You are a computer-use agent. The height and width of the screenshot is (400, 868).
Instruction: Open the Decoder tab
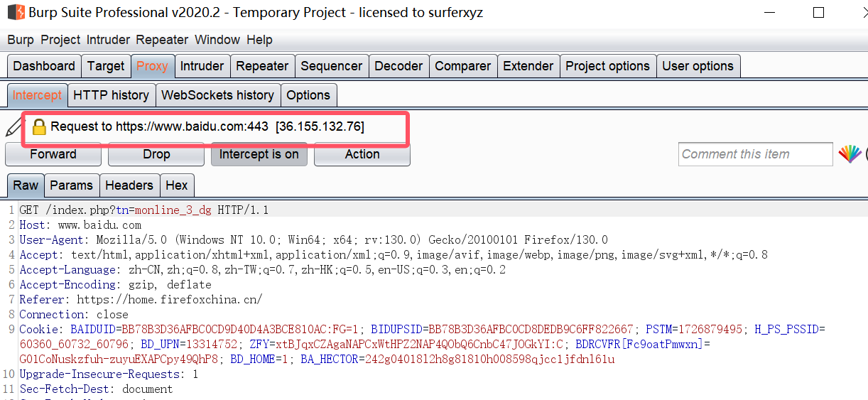click(x=398, y=66)
